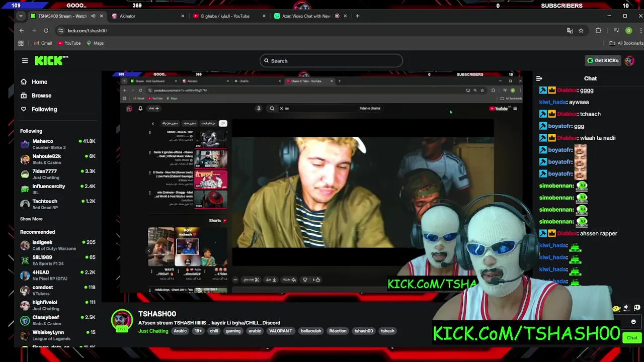Open Google Translate icon in address bar

coord(570,31)
